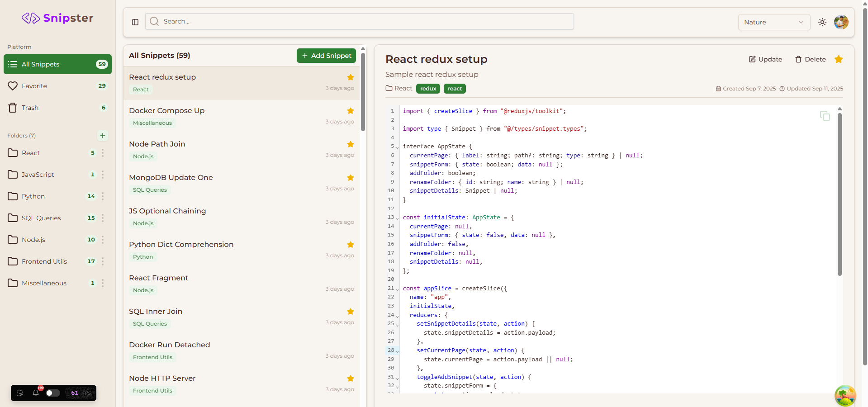868x407 pixels.
Task: Select the JS Optional Chaining snippet
Action: 242,217
